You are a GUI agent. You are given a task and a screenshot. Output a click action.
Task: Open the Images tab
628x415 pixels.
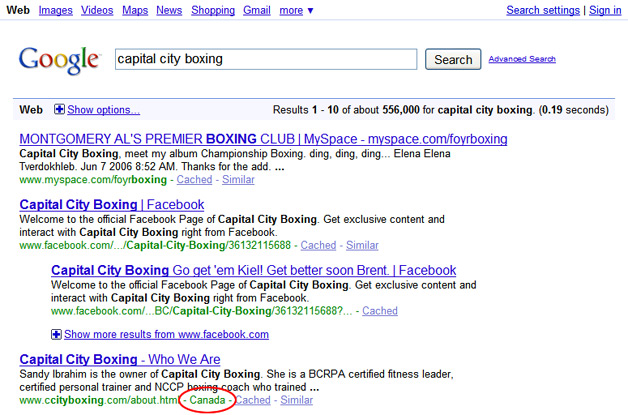[x=56, y=10]
